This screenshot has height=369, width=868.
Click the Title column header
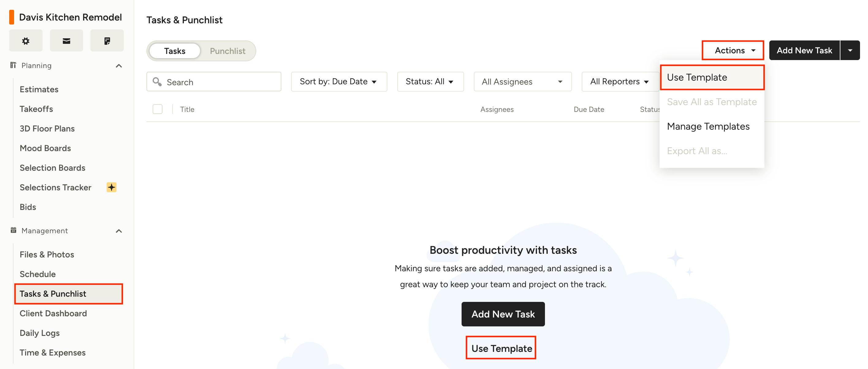(x=187, y=109)
